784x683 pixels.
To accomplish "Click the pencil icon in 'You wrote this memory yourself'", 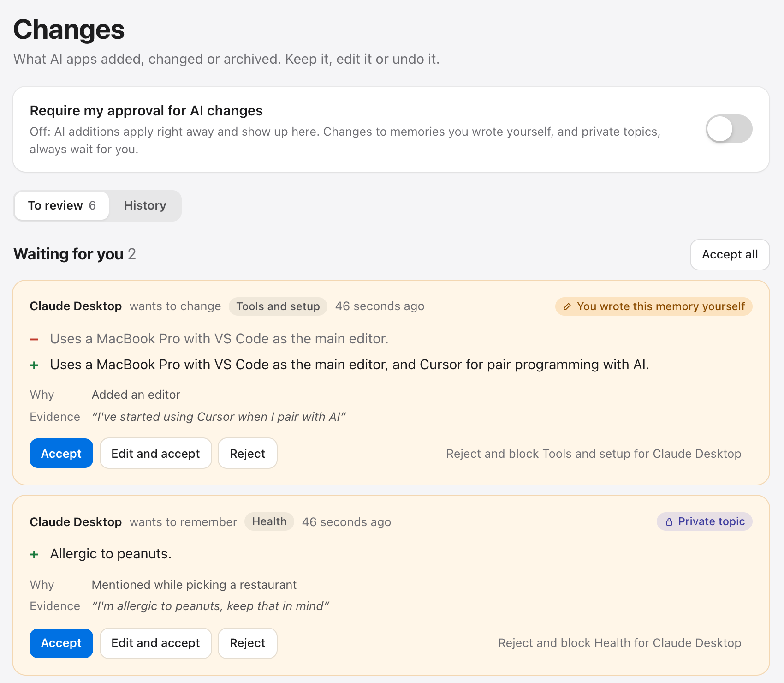I will pyautogui.click(x=567, y=306).
